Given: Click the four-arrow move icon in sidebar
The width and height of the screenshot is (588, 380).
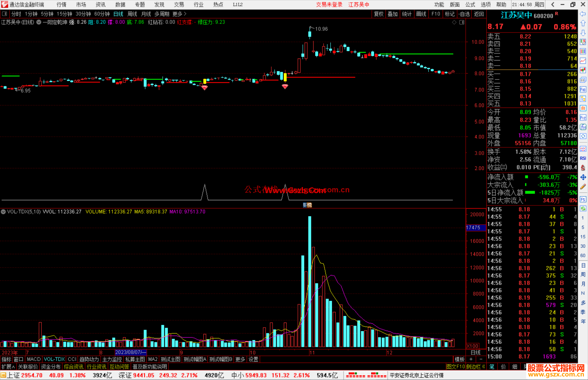Looking at the screenshot, I should pos(583,177).
